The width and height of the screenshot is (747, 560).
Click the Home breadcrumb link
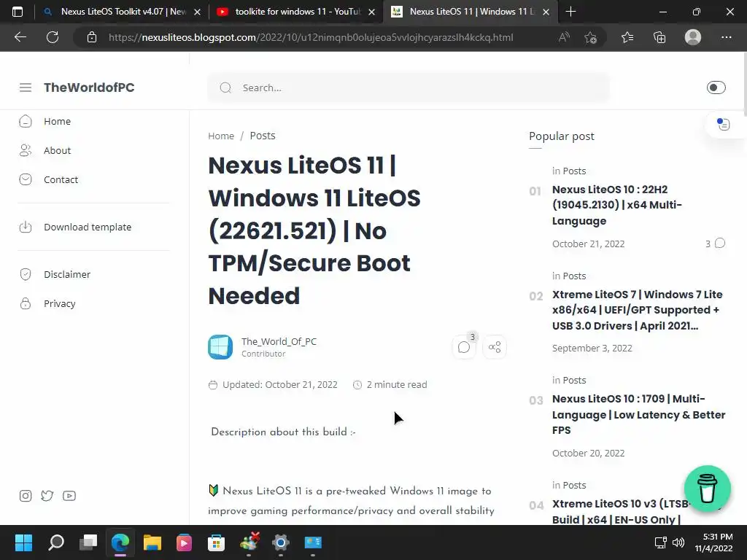pyautogui.click(x=221, y=136)
